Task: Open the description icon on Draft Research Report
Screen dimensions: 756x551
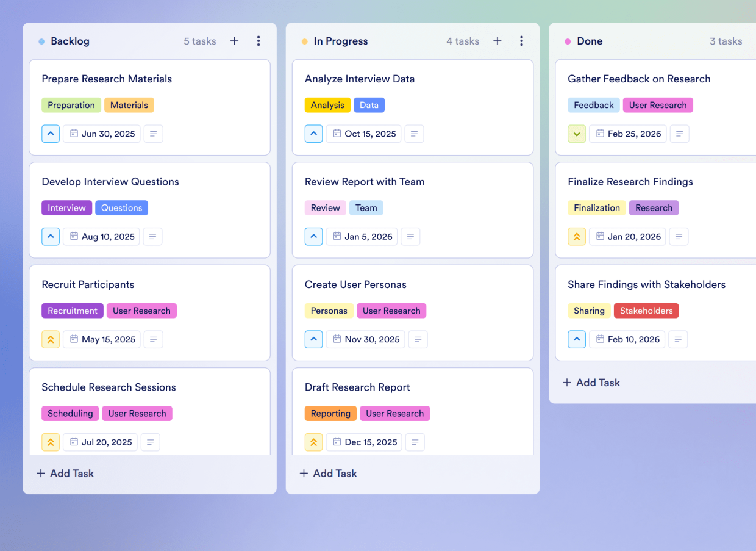Action: [x=415, y=442]
